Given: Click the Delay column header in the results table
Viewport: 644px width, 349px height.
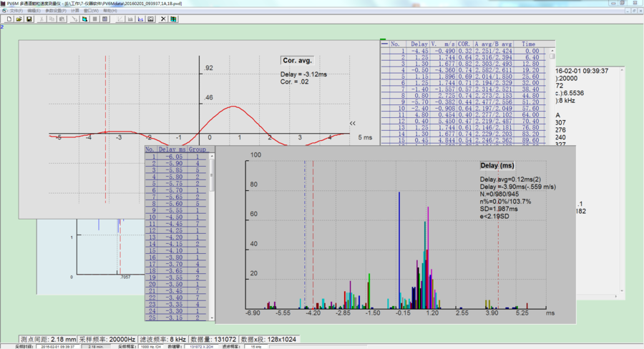Looking at the screenshot, I should (419, 44).
